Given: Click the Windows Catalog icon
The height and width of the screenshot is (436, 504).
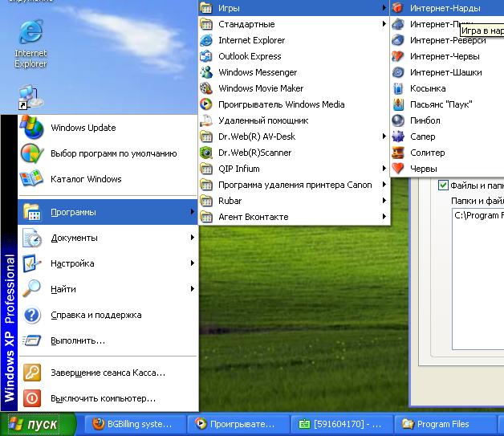Looking at the screenshot, I should pyautogui.click(x=32, y=179).
